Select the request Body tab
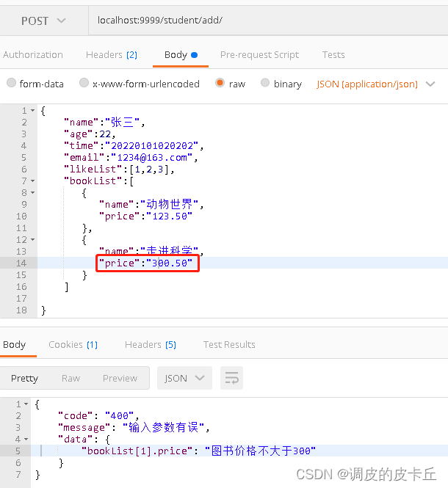This screenshot has height=488, width=448. (x=181, y=55)
